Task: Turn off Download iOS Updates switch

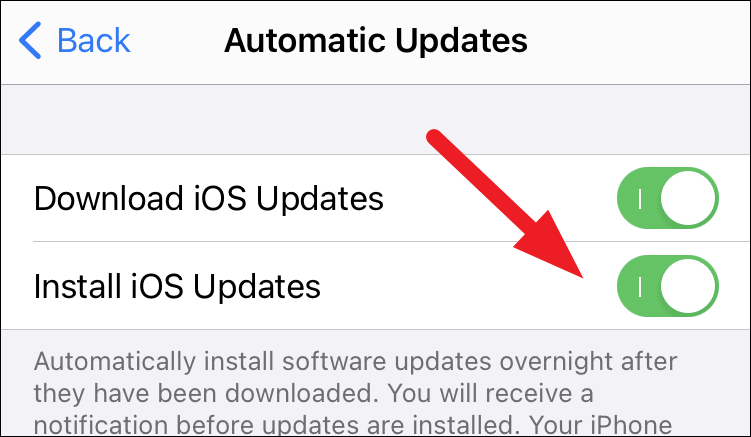Action: (x=668, y=198)
